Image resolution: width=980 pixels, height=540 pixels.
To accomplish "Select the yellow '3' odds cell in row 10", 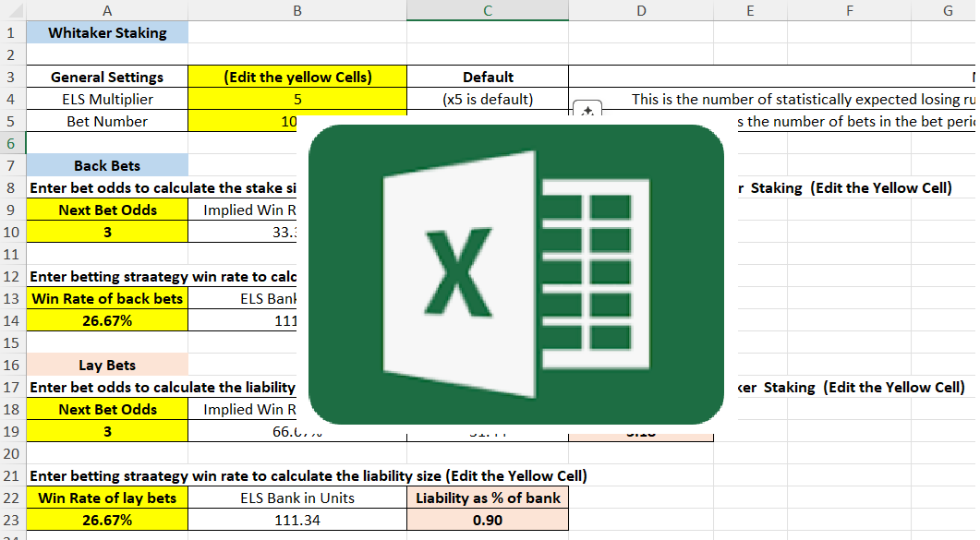I will [x=107, y=233].
